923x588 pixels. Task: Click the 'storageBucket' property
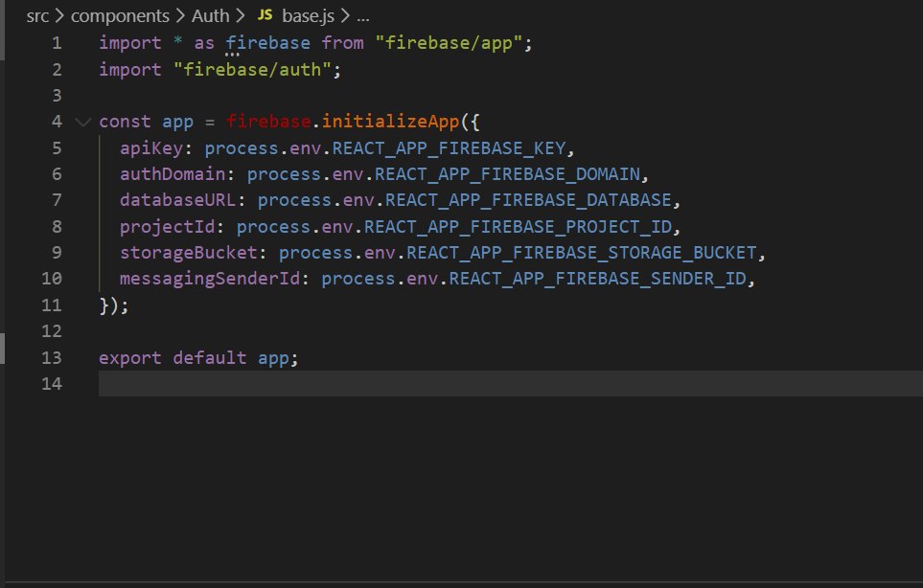pyautogui.click(x=189, y=253)
